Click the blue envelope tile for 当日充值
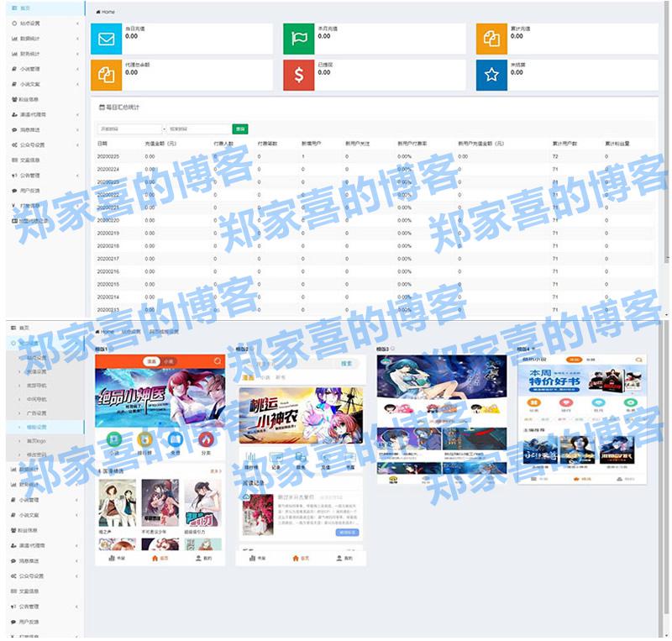The image size is (672, 641). 107,39
